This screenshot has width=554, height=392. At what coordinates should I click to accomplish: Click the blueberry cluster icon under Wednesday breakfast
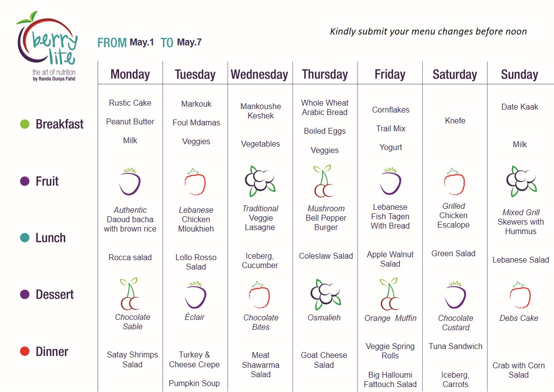pyautogui.click(x=260, y=181)
